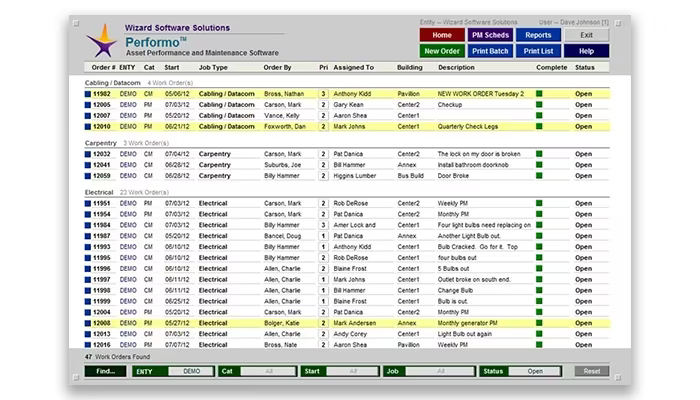The image size is (700, 400).
Task: Open PM Scheds
Action: (x=490, y=35)
